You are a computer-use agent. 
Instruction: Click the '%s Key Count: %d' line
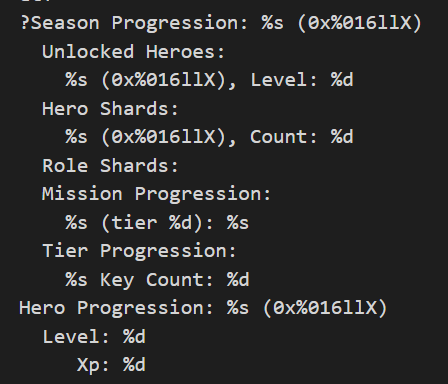[x=157, y=279]
